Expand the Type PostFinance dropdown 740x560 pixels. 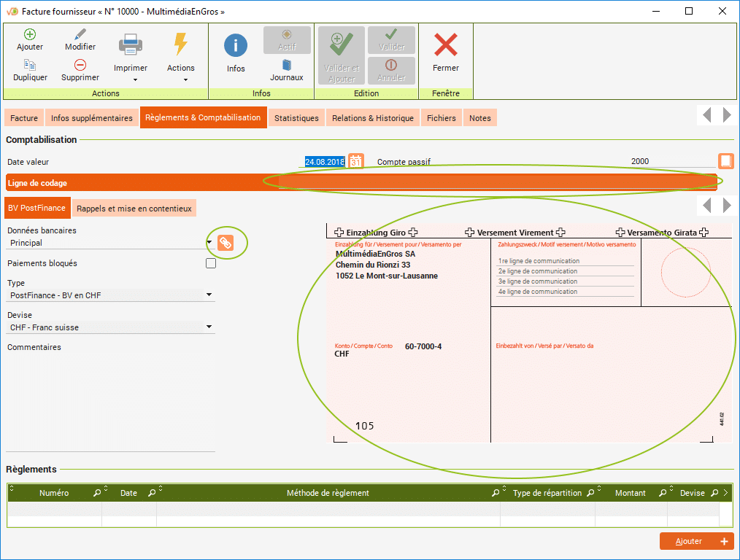click(209, 295)
